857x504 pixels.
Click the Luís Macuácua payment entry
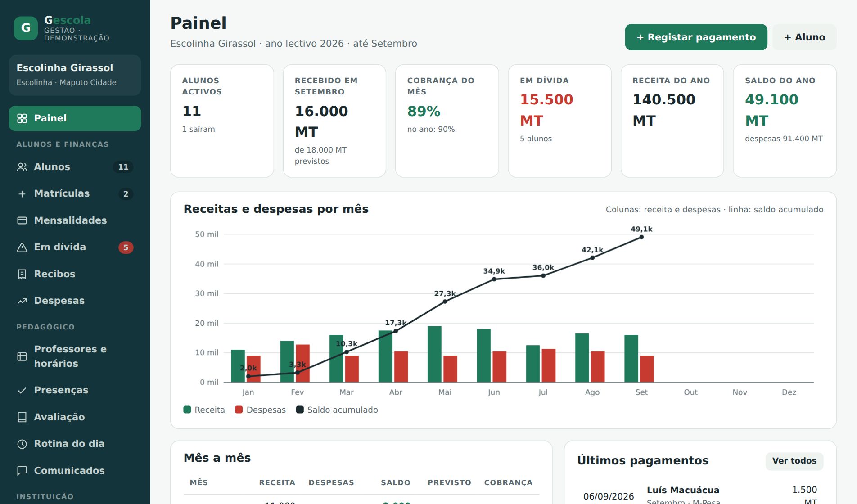coord(683,490)
